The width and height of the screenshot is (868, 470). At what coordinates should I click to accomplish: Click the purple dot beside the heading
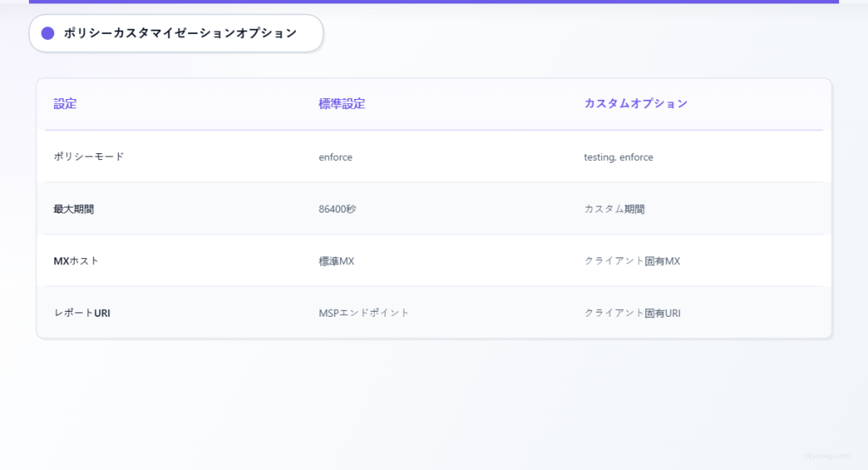pyautogui.click(x=48, y=33)
